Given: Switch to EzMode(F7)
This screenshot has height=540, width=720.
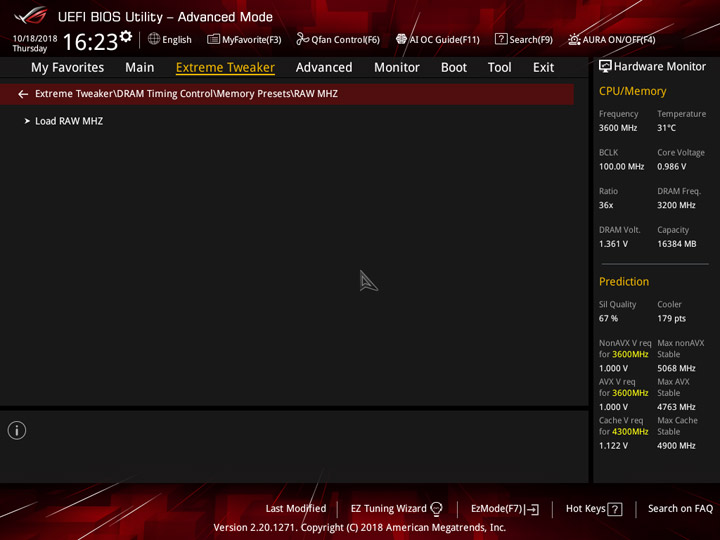Looking at the screenshot, I should click(x=496, y=508).
